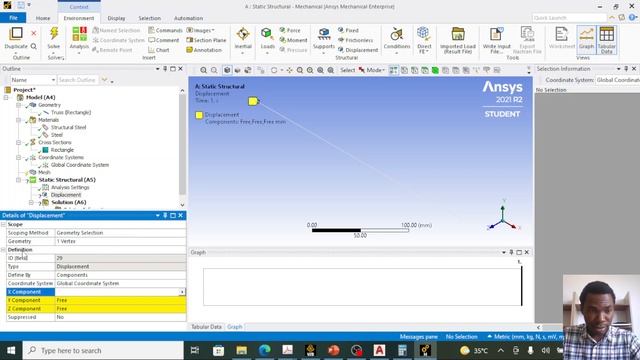The image size is (640, 360).
Task: Open the Supports icon
Action: point(324,34)
